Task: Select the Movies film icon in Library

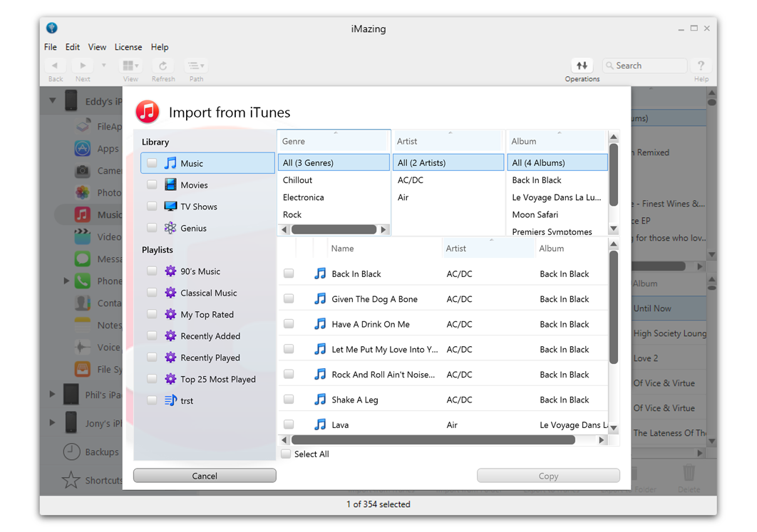Action: [170, 185]
